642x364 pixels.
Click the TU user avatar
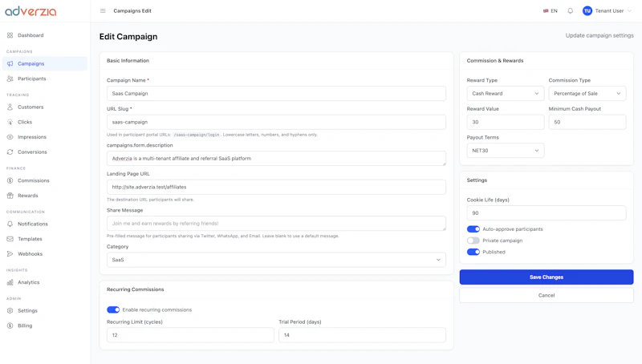tap(587, 11)
